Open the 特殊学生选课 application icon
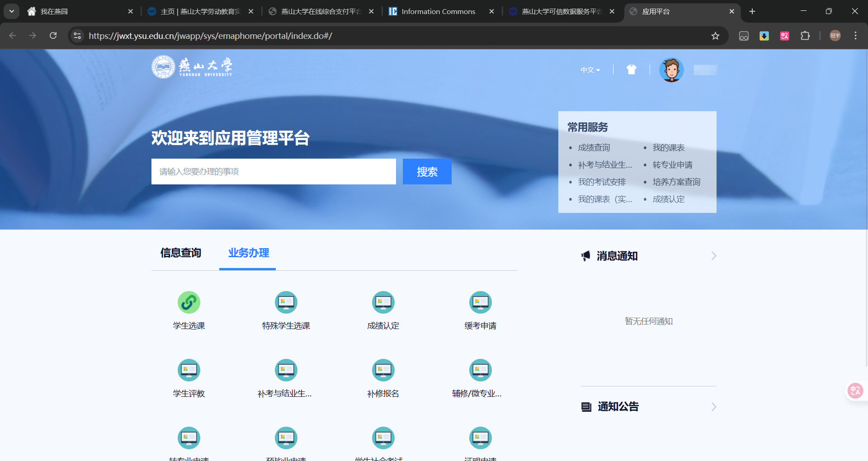The image size is (868, 461). click(x=286, y=302)
